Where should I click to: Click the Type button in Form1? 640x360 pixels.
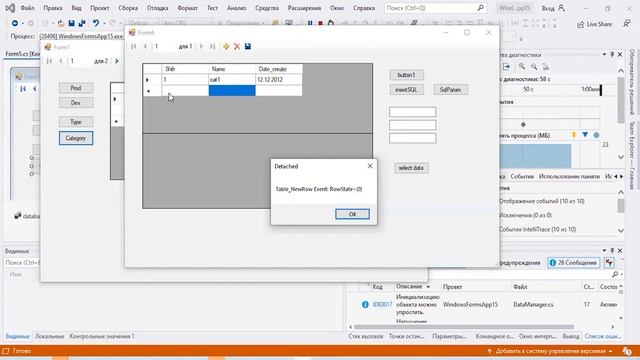tap(76, 122)
